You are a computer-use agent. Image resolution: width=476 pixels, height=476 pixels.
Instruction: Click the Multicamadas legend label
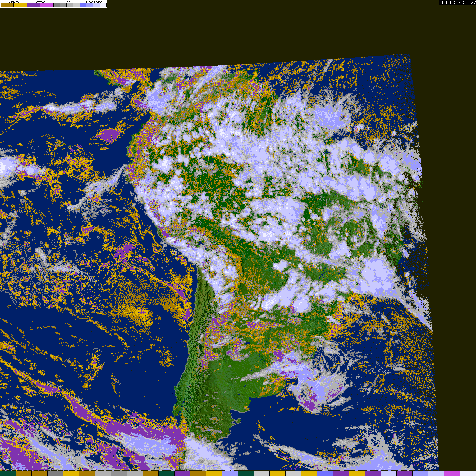[93, 2]
